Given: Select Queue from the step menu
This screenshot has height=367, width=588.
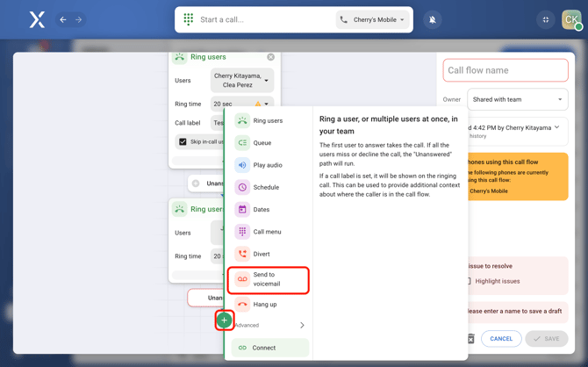Looking at the screenshot, I should coord(268,143).
